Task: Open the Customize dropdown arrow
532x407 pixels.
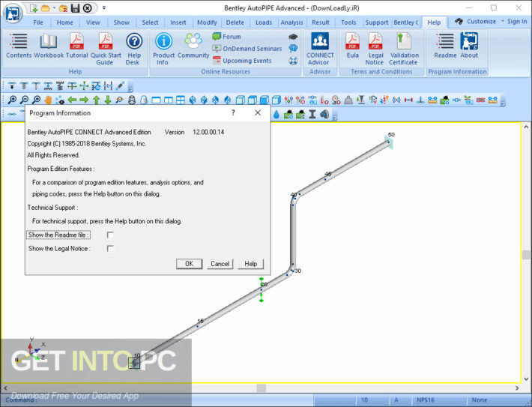Action: point(503,22)
